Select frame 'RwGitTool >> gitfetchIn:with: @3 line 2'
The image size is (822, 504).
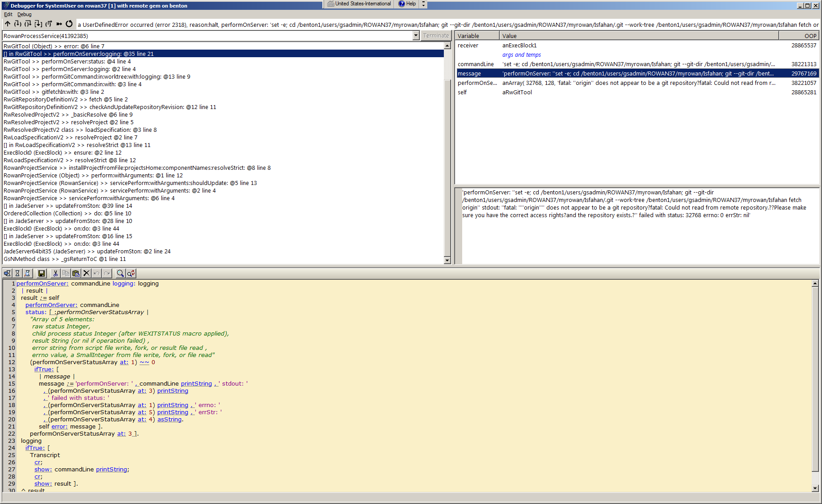tap(223, 92)
